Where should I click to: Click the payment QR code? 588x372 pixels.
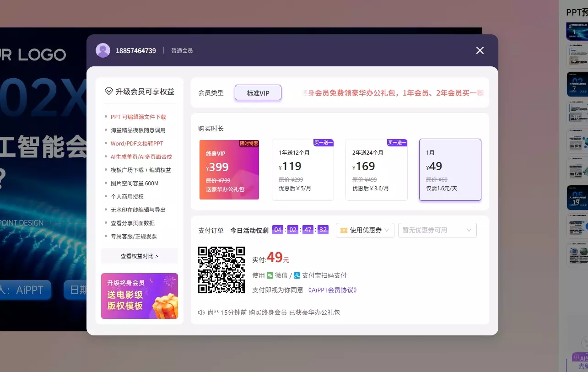[x=221, y=270]
